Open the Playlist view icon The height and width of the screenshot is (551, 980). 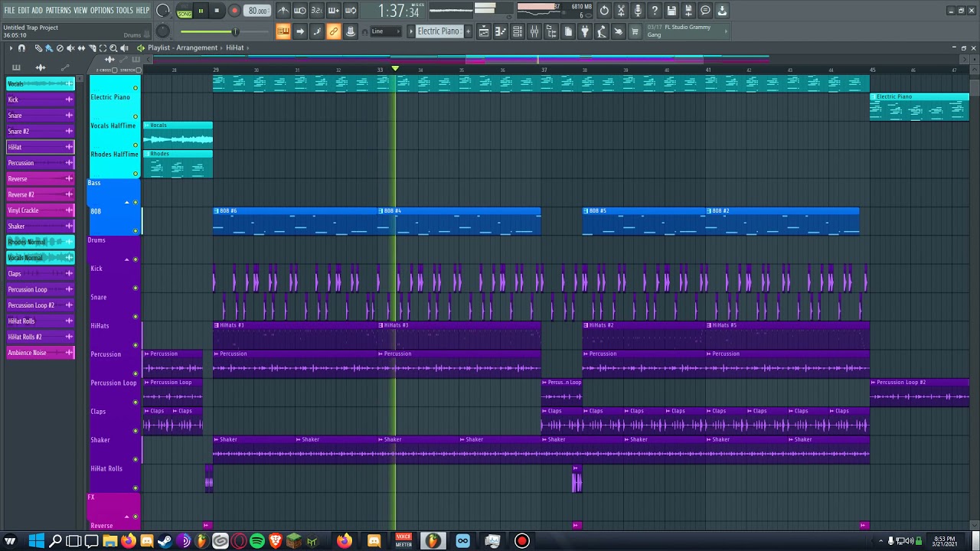(484, 31)
